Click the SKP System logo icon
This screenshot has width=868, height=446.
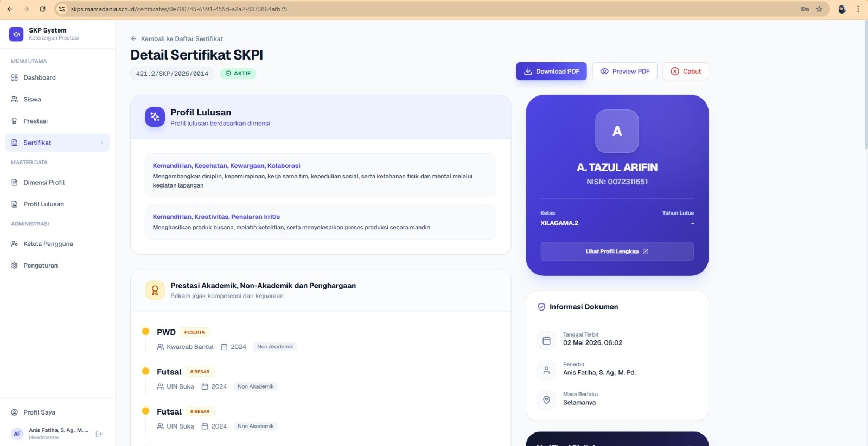tap(16, 34)
